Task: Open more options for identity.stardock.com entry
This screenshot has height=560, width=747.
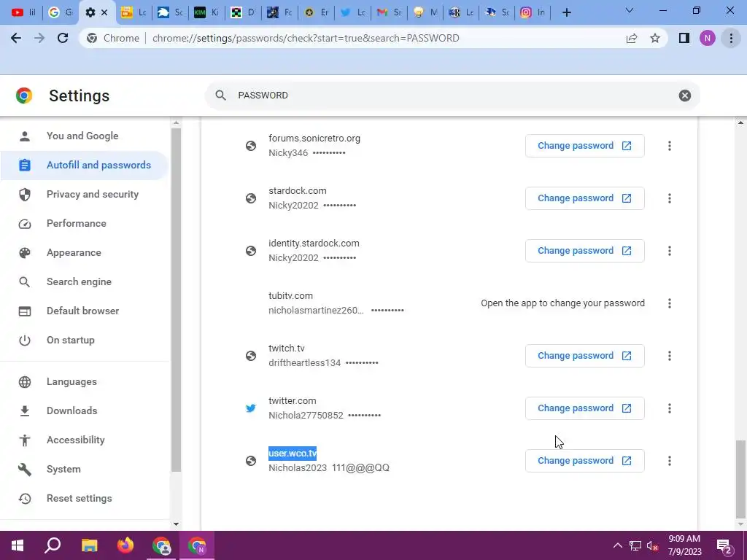Action: [670, 251]
